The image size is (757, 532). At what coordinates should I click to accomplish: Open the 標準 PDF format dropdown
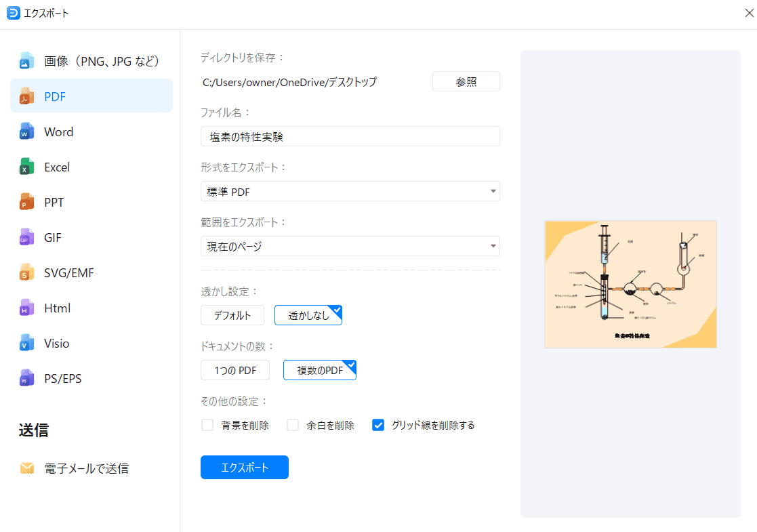coord(350,192)
